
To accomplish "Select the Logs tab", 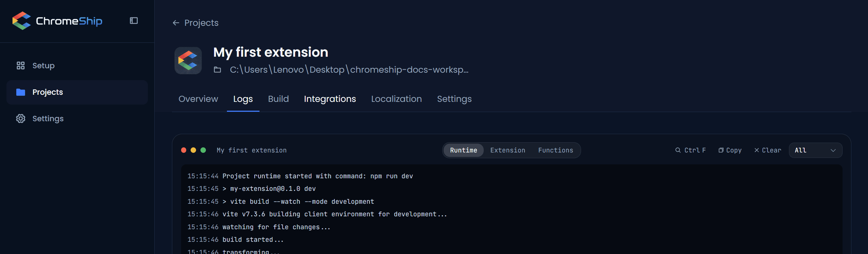I will (243, 99).
